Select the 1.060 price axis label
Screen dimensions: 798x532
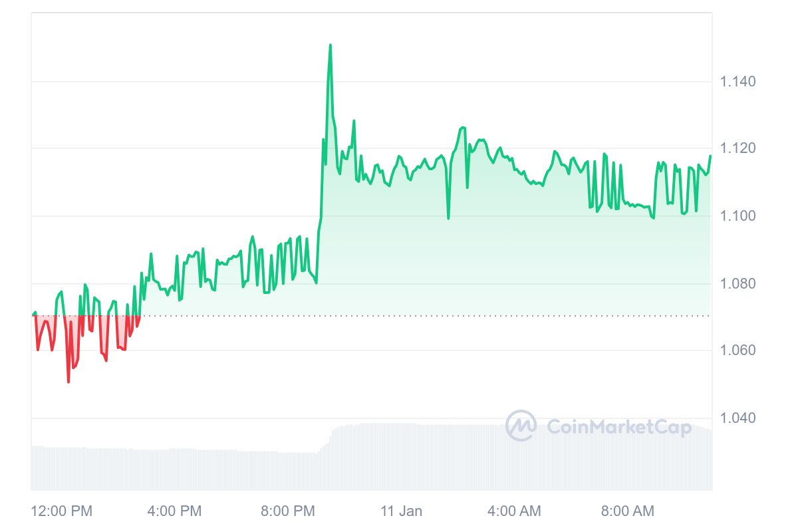(737, 350)
